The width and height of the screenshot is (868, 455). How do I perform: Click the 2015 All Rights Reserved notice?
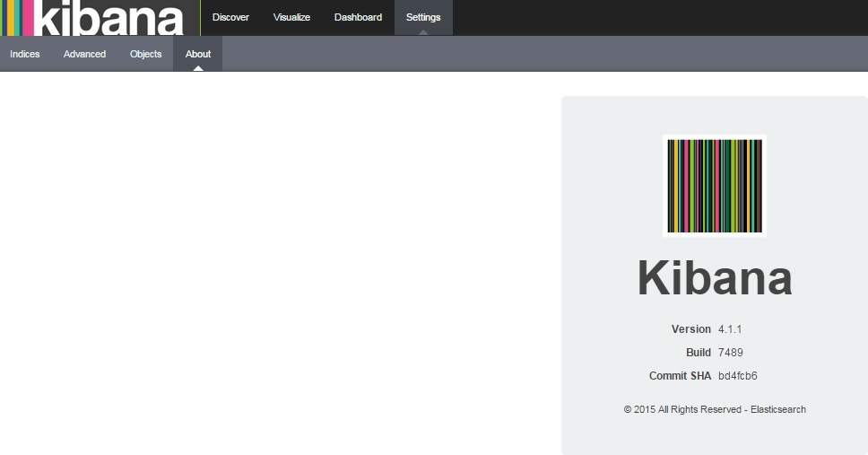[715, 409]
